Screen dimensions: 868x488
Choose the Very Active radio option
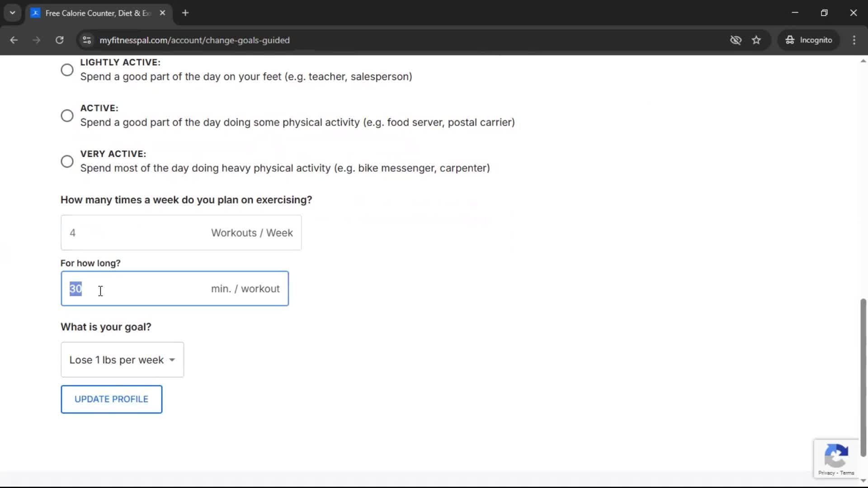click(67, 161)
